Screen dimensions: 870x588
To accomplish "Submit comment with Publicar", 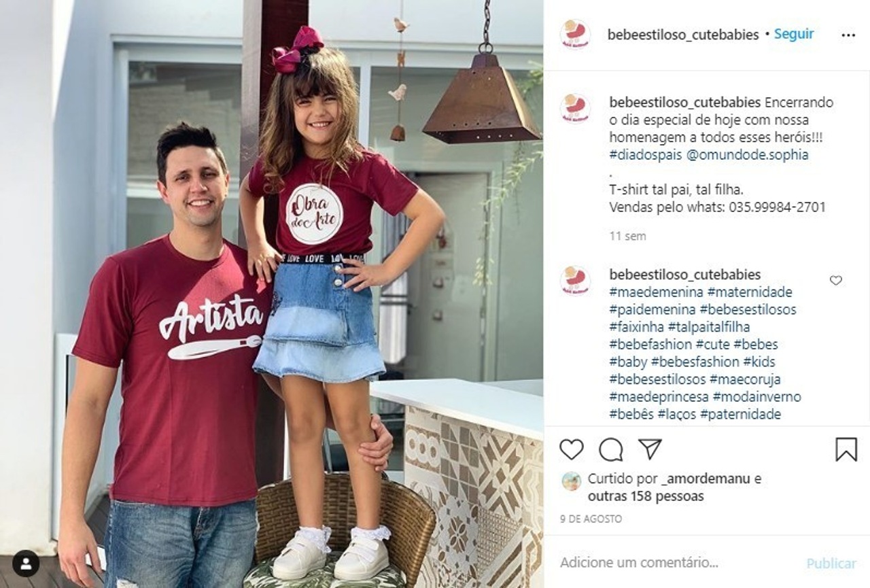I will (831, 564).
